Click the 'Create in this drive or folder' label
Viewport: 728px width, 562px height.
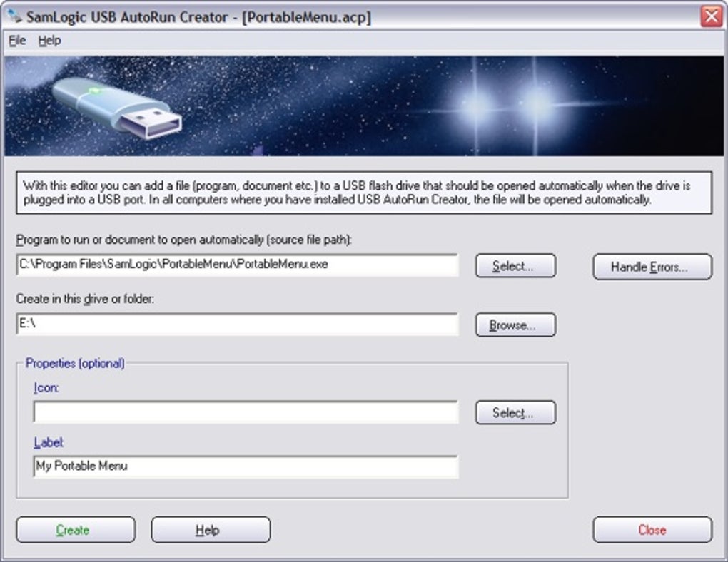(85, 299)
